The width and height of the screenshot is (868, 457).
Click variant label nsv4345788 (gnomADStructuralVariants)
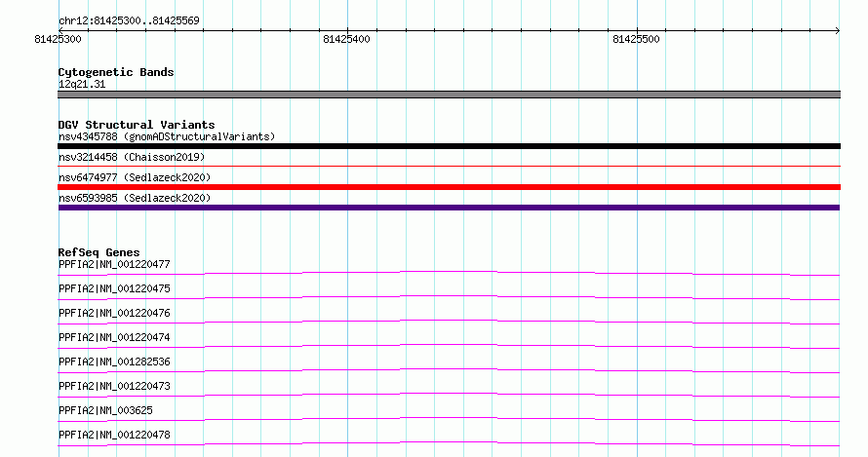tap(167, 136)
